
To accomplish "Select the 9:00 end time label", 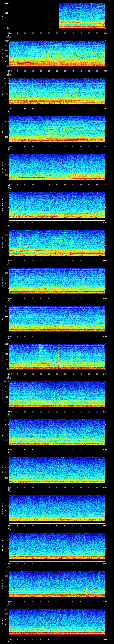I will click(105, 184).
